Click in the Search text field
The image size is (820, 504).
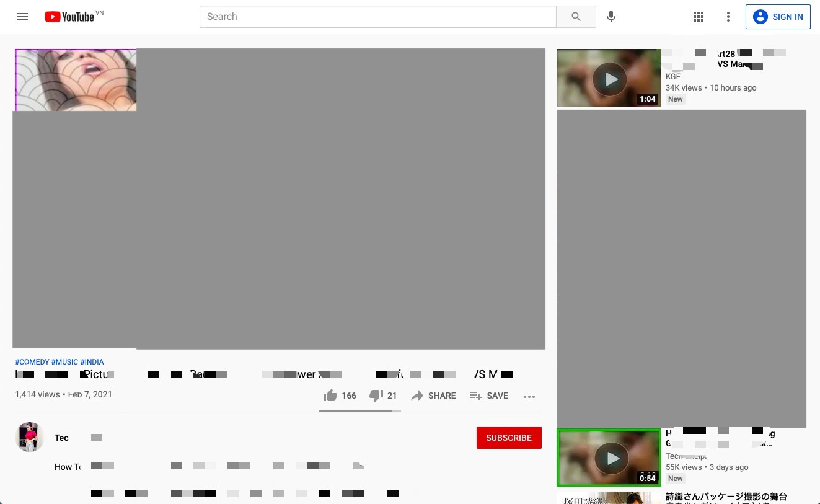click(377, 17)
